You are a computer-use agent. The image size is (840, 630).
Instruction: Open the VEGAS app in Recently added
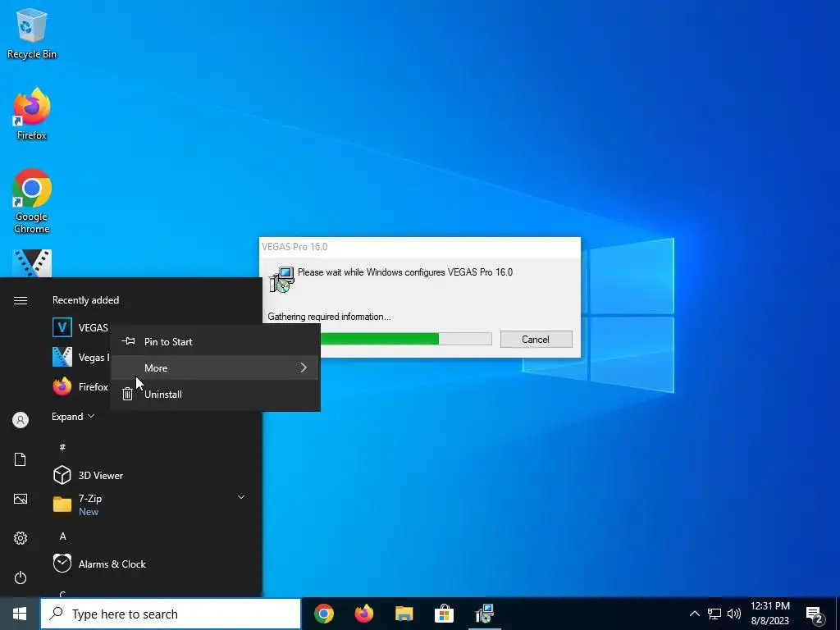80,327
